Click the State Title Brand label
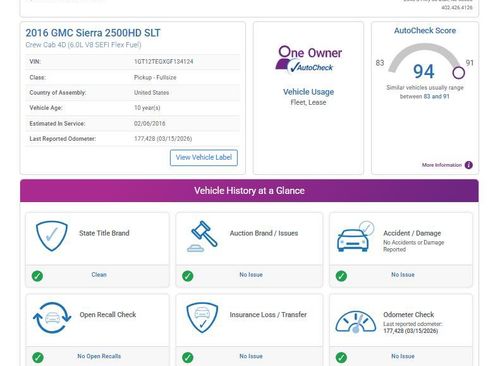Screen dimensions: 488x366 pos(104,233)
